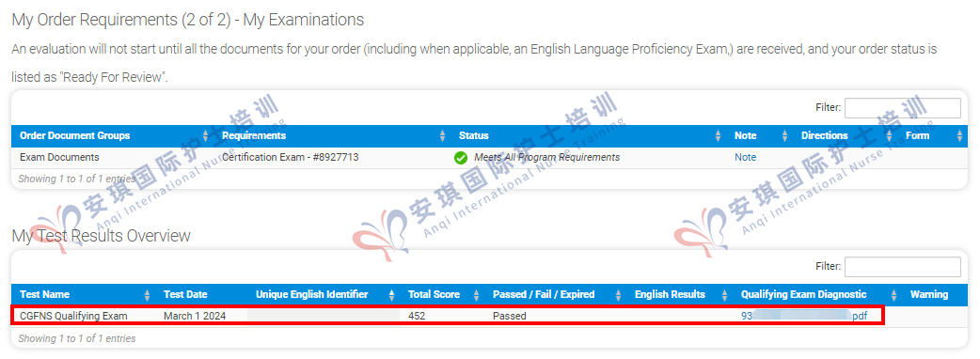Click the Filter box in test results
Image resolution: width=980 pixels, height=359 pixels.
click(x=903, y=267)
